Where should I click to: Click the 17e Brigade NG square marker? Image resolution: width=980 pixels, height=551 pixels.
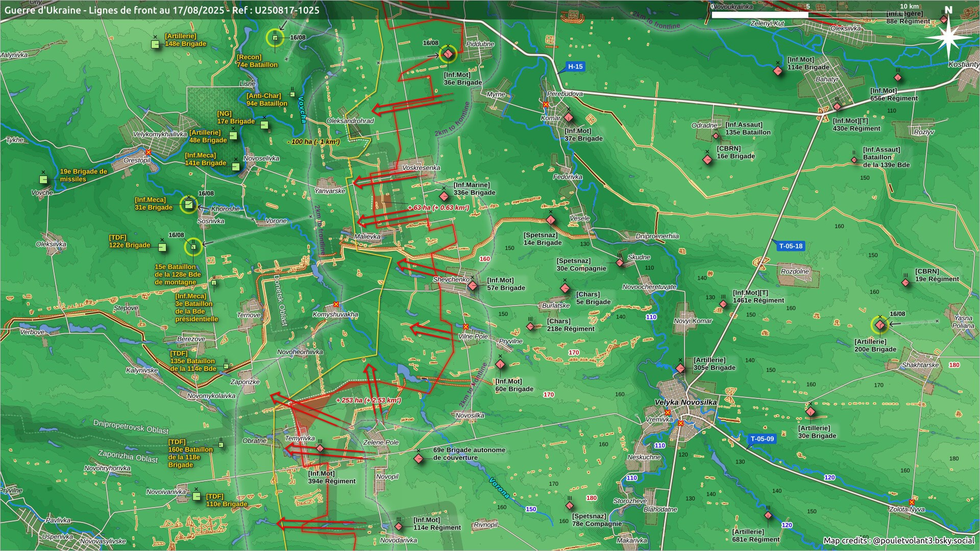264,125
